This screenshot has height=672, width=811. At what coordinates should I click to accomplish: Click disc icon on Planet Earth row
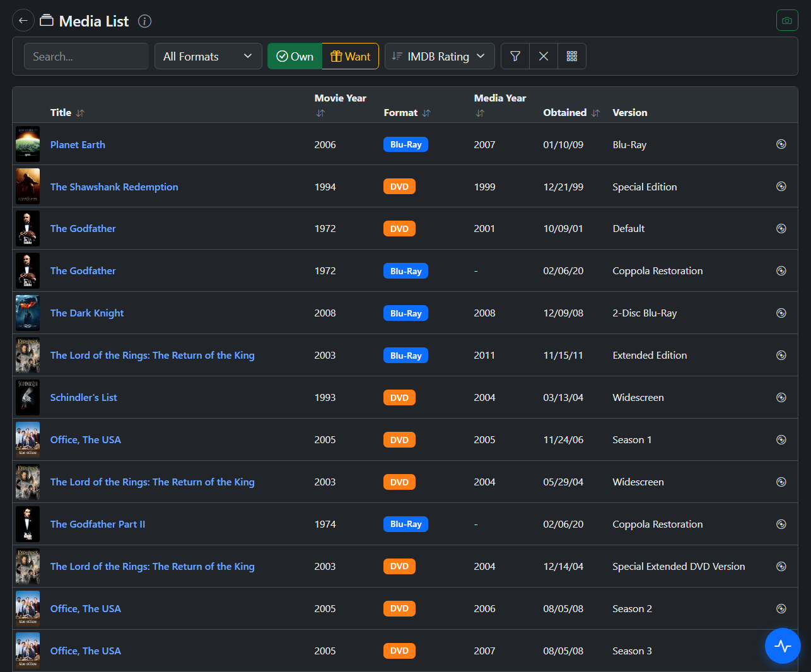click(x=781, y=144)
